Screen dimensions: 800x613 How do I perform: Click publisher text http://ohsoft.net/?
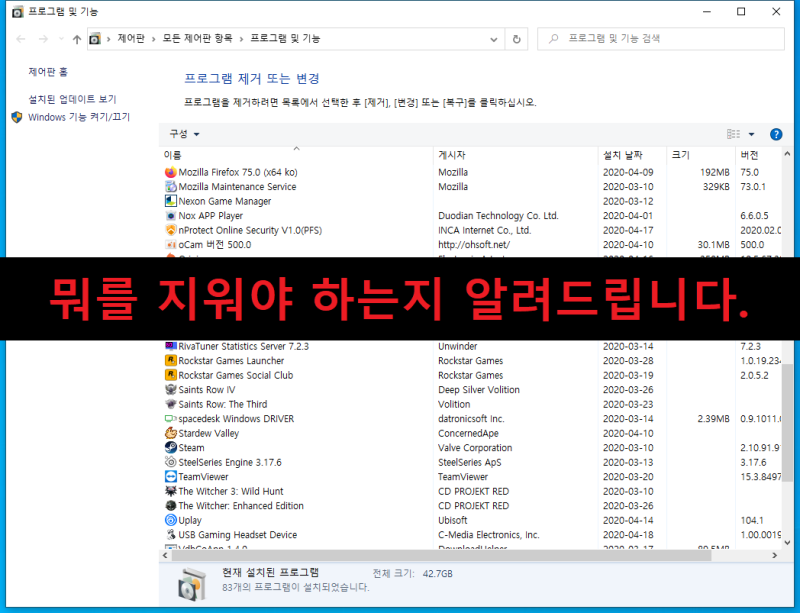(474, 244)
